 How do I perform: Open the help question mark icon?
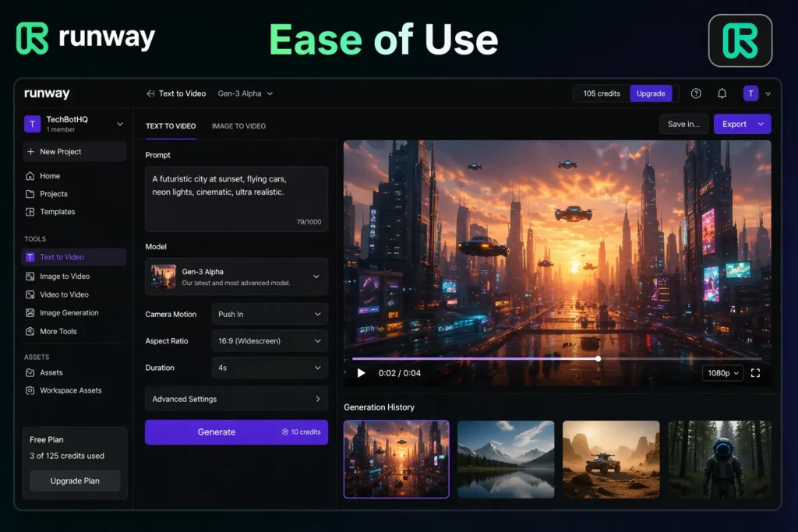click(x=696, y=93)
